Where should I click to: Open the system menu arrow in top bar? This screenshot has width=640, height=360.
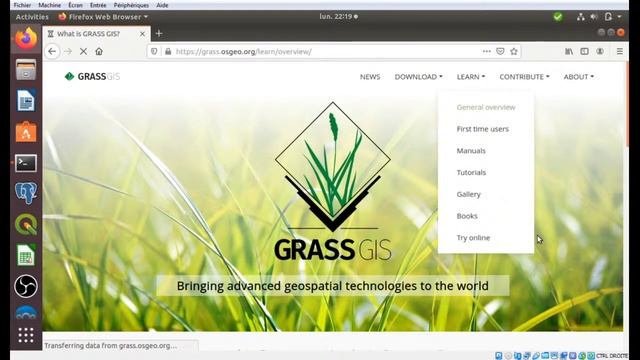[619, 17]
